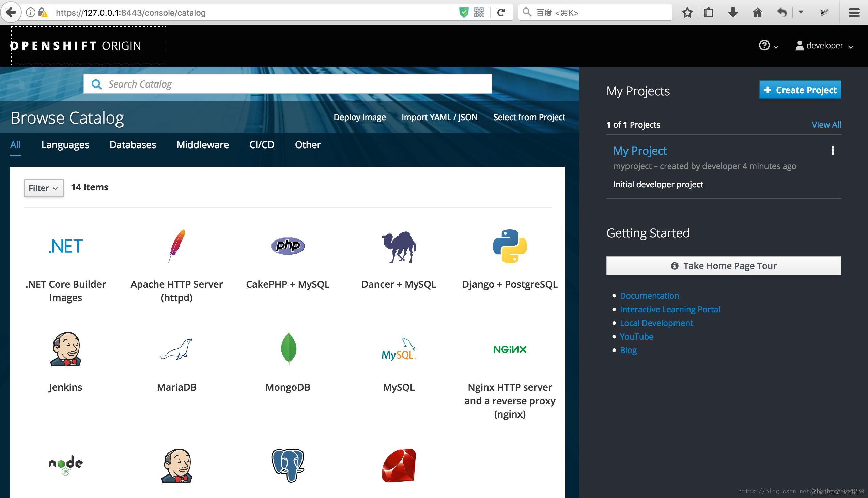Expand the help question-mark menu
This screenshot has height=498, width=868.
click(x=768, y=46)
